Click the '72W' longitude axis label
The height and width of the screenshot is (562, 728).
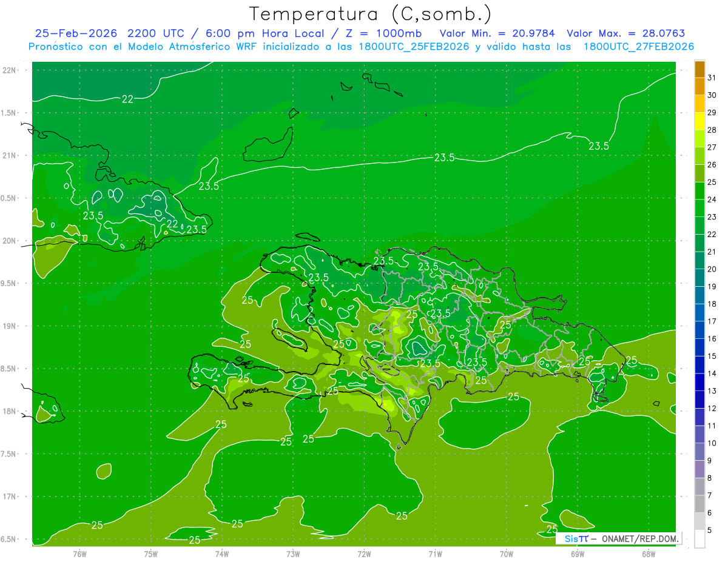click(364, 554)
